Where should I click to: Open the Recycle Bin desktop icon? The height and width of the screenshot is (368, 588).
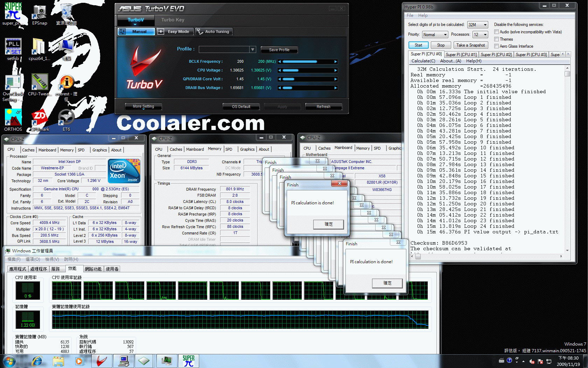[x=66, y=14]
